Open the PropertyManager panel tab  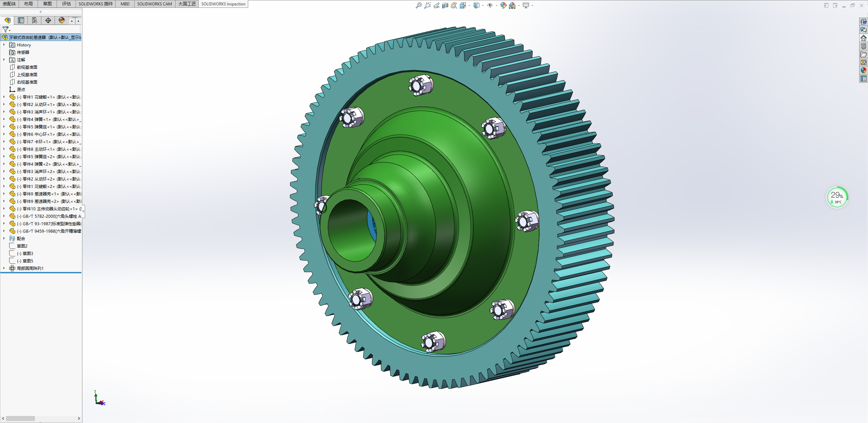click(x=21, y=21)
